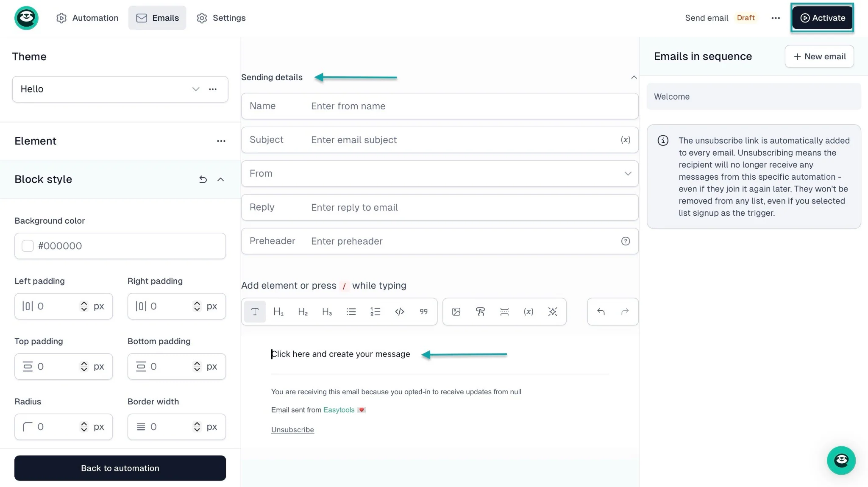The height and width of the screenshot is (487, 868).
Task: Add a New email to sequence
Action: click(x=819, y=56)
